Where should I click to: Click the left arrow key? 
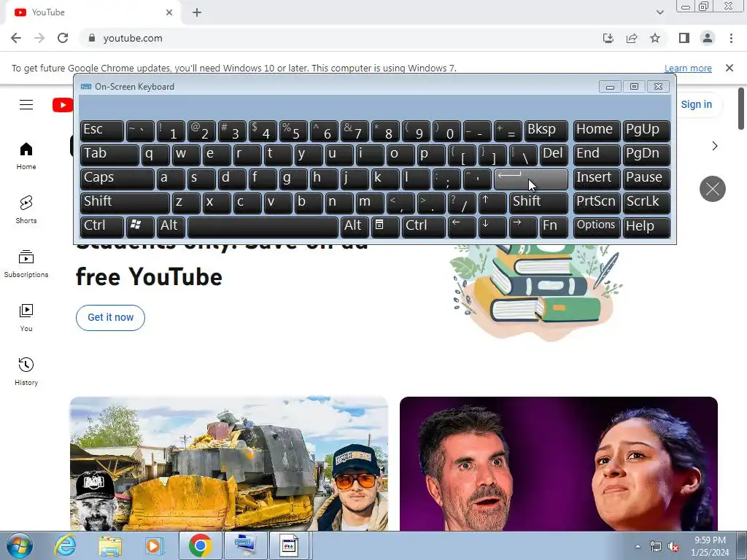pyautogui.click(x=462, y=227)
